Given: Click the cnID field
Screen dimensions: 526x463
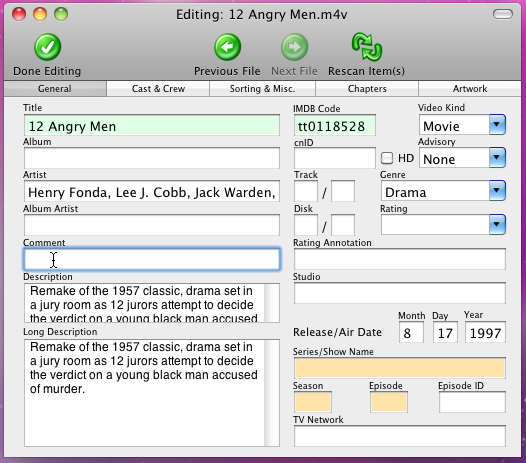Looking at the screenshot, I should [x=334, y=158].
